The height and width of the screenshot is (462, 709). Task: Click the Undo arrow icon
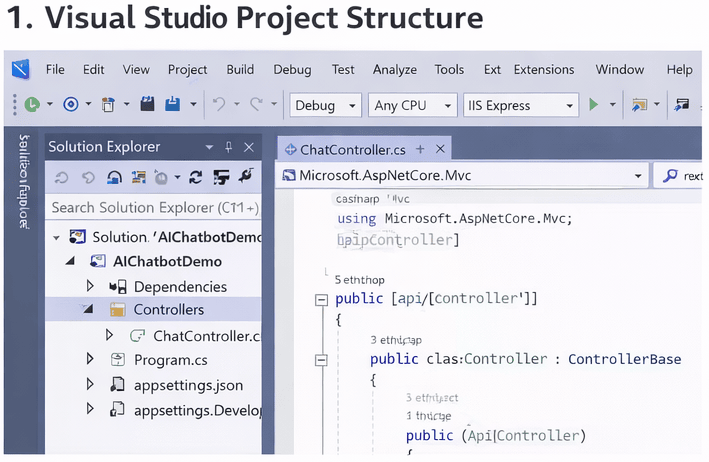[x=219, y=105]
